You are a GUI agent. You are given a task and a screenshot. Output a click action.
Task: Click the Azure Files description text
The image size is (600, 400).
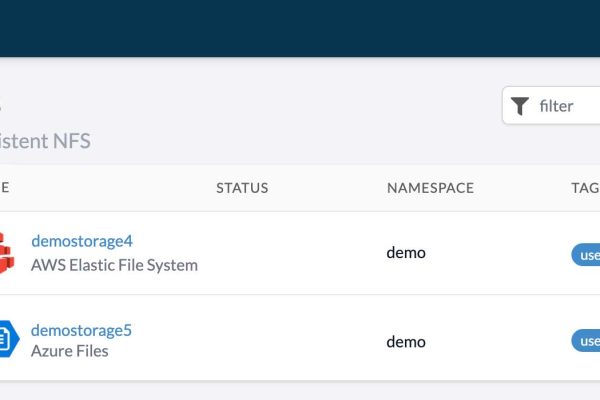click(70, 351)
